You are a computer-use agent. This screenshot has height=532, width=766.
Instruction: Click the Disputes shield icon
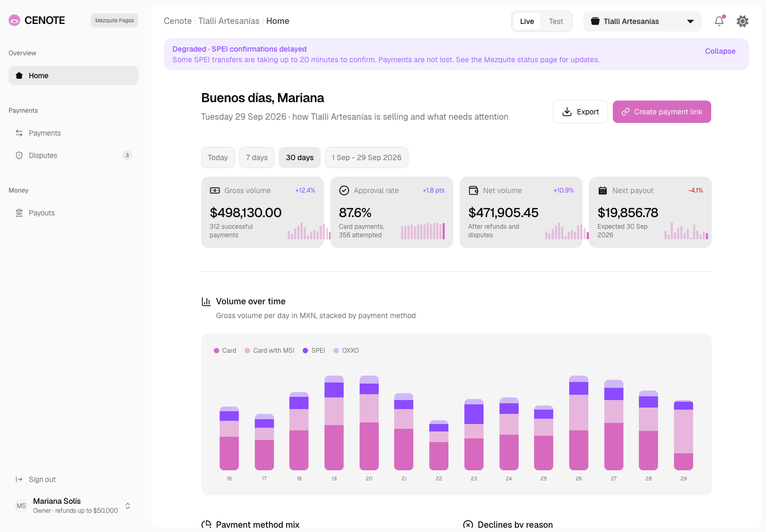click(x=19, y=155)
